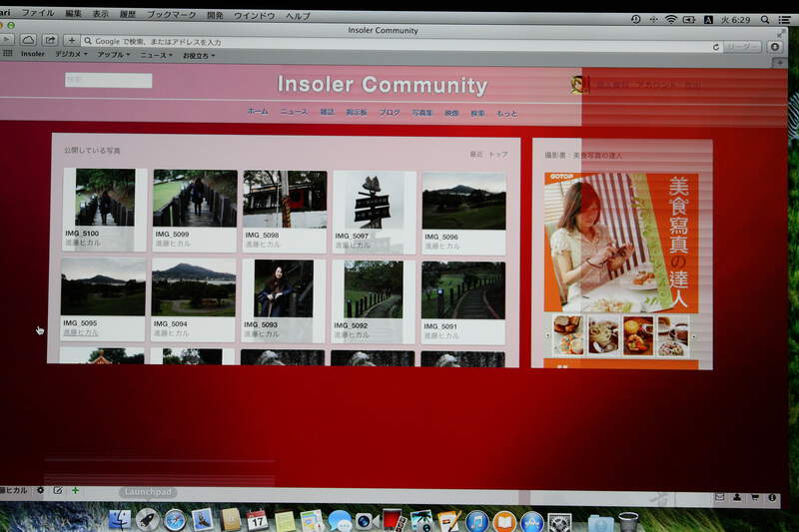Click the 進藤ヒカル link under IMG_5095
This screenshot has height=532, width=799.
click(x=81, y=332)
